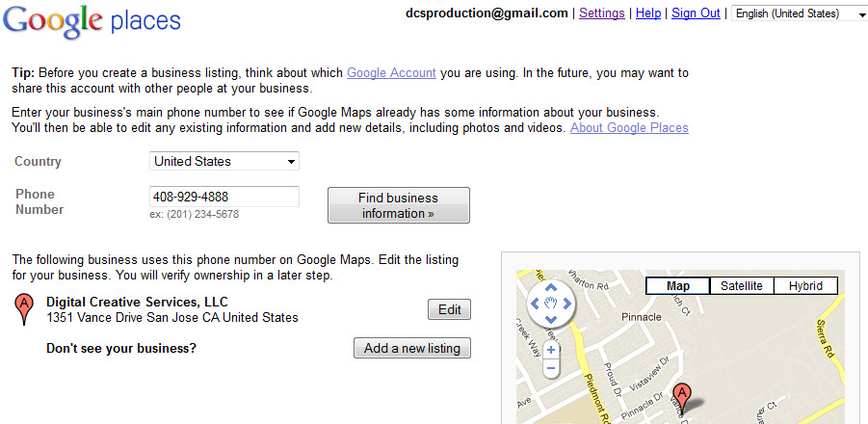Click the red marker A on map
The height and width of the screenshot is (424, 868).
[x=682, y=399]
